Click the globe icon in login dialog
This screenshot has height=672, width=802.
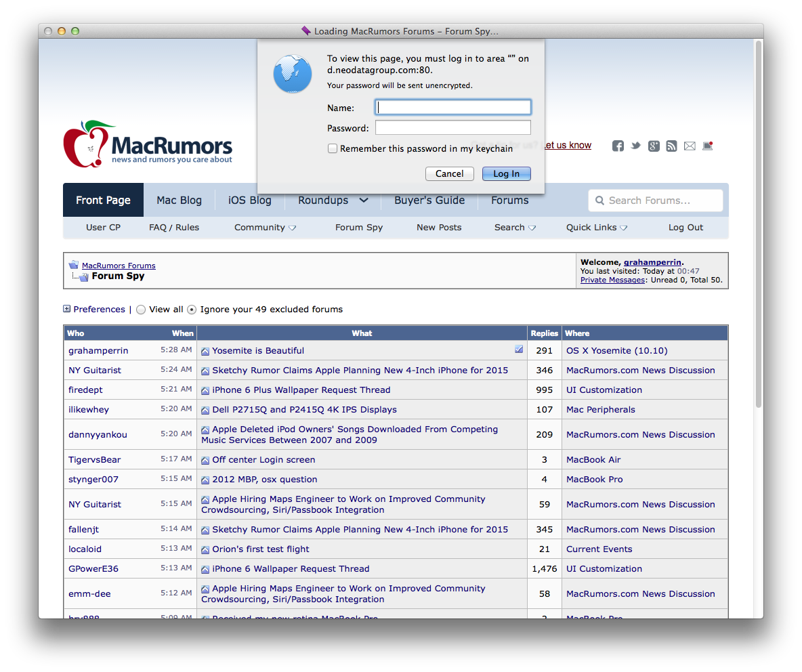[293, 74]
